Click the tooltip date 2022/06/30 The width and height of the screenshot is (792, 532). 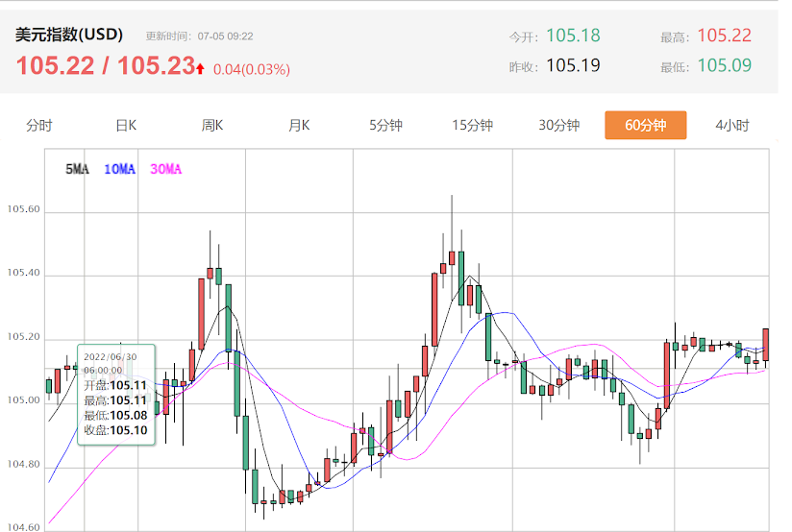tap(111, 357)
